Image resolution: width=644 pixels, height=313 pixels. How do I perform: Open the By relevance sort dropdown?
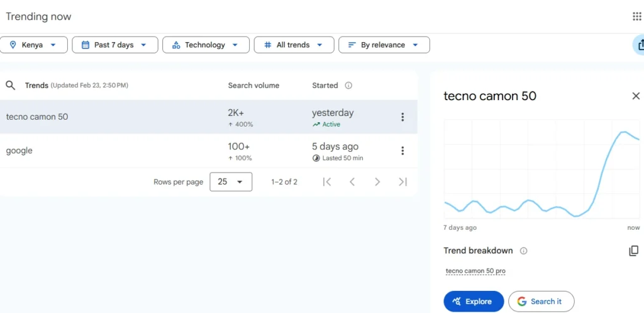coord(384,45)
